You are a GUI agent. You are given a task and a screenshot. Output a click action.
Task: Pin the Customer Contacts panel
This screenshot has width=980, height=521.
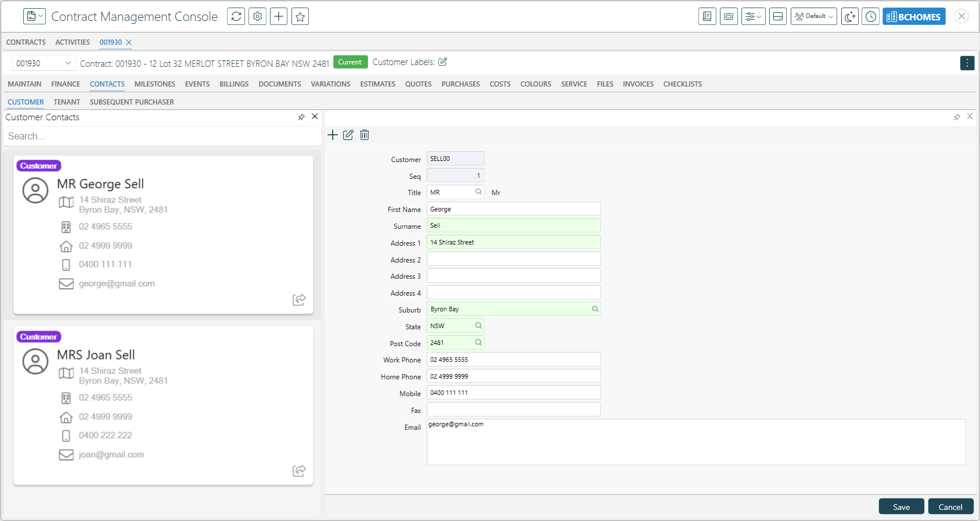coord(301,117)
